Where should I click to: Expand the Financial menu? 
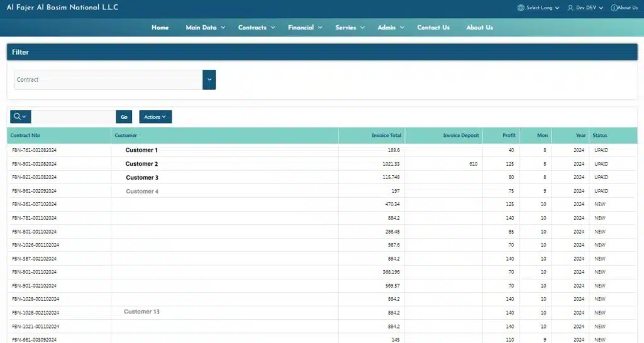pos(305,28)
